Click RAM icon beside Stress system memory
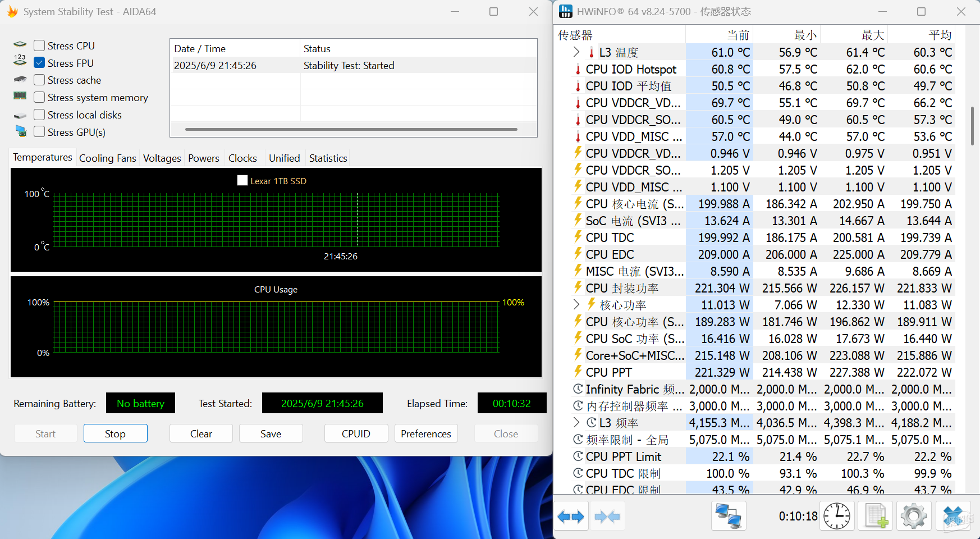The width and height of the screenshot is (980, 539). pyautogui.click(x=20, y=96)
